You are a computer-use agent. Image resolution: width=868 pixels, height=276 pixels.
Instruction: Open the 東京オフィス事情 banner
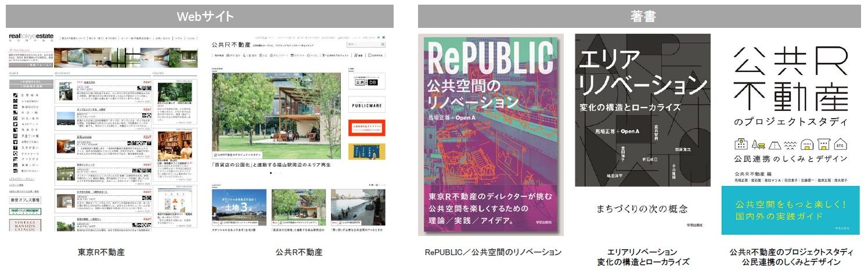[25, 199]
